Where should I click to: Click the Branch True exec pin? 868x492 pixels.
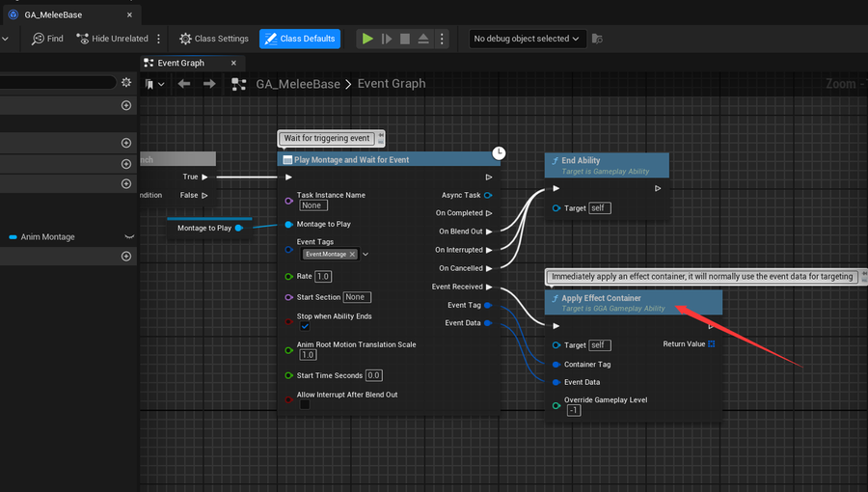click(x=204, y=178)
